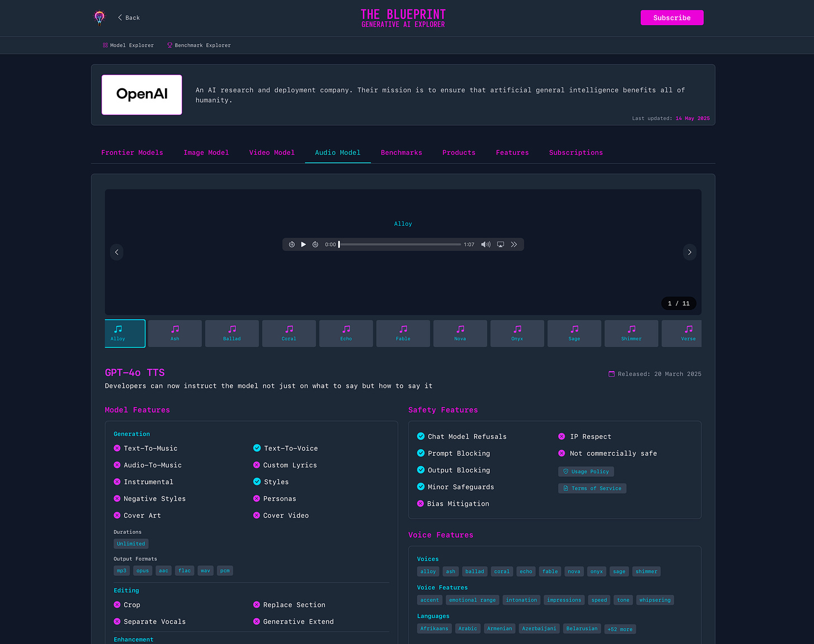Select the Verse voice thumbnail
814x644 pixels.
tap(682, 333)
